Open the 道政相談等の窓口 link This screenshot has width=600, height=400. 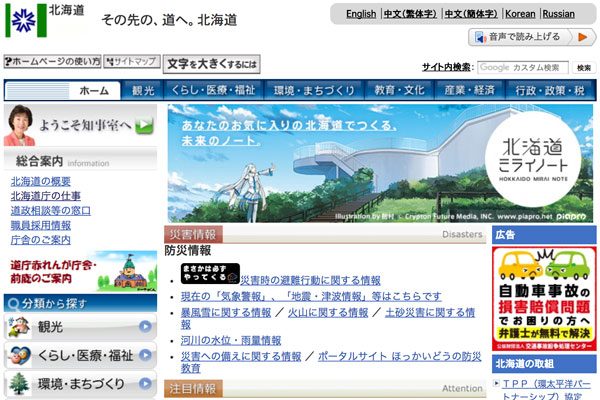coord(51,210)
